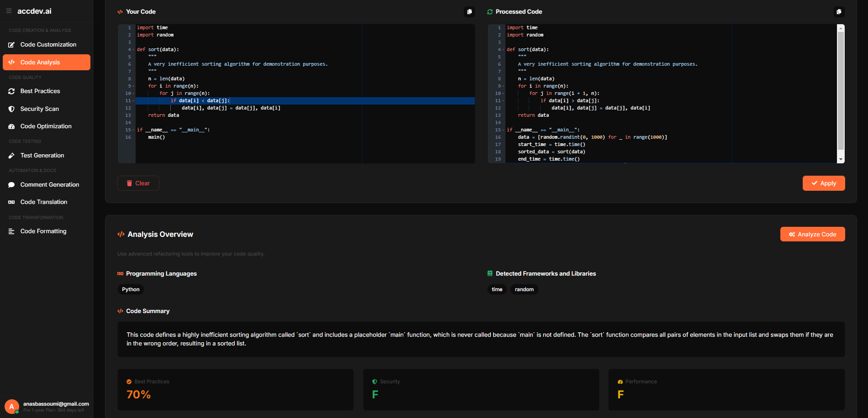
Task: Click the Python language tag
Action: 131,290
